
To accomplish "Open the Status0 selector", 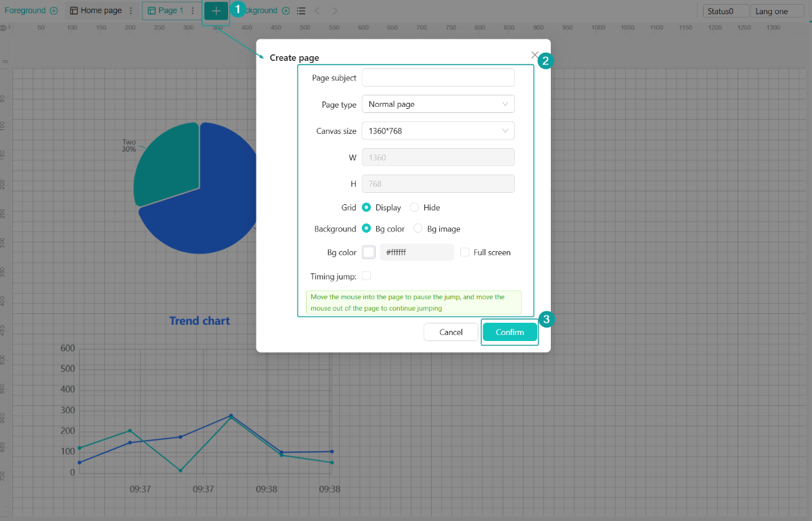I will tap(726, 12).
